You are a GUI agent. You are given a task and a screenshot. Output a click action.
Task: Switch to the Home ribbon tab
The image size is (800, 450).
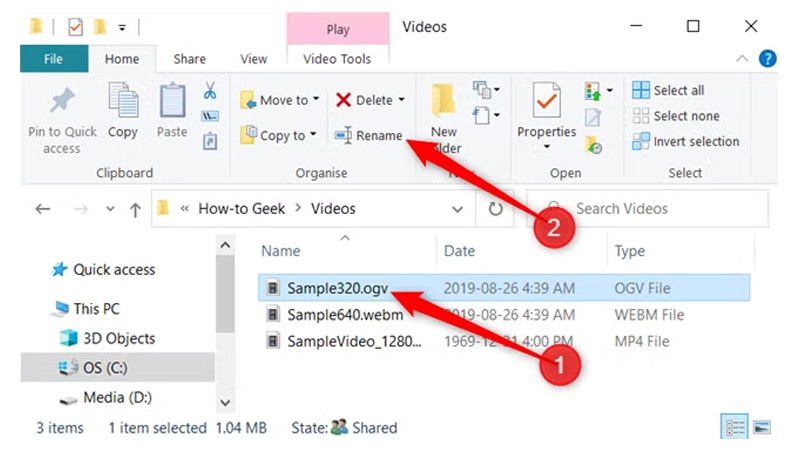[122, 59]
